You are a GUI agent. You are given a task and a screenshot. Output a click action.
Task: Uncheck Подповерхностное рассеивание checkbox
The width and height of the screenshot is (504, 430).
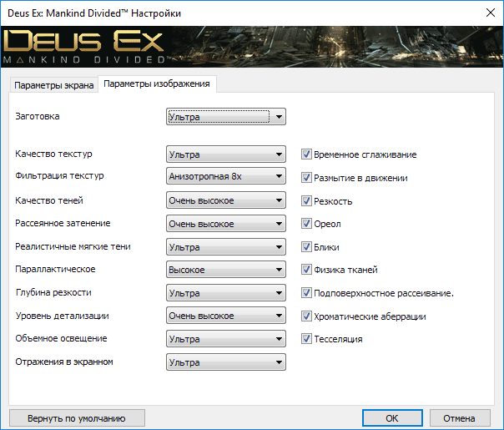306,293
